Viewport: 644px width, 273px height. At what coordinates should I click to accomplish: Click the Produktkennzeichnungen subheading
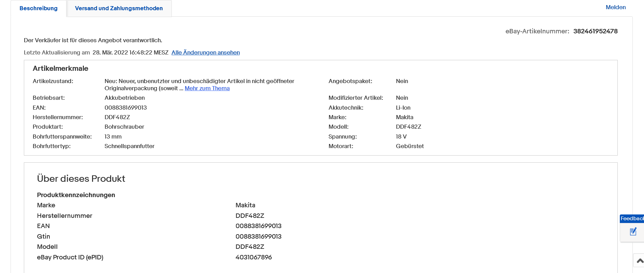76,195
